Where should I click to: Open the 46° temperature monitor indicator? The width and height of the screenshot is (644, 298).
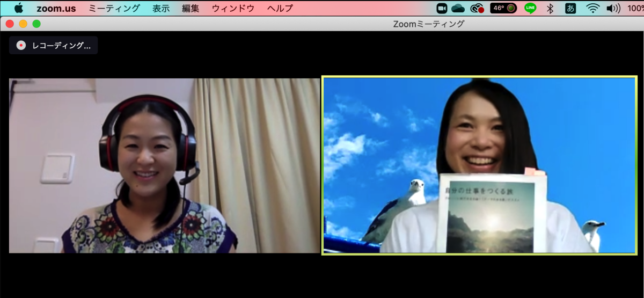pyautogui.click(x=503, y=8)
